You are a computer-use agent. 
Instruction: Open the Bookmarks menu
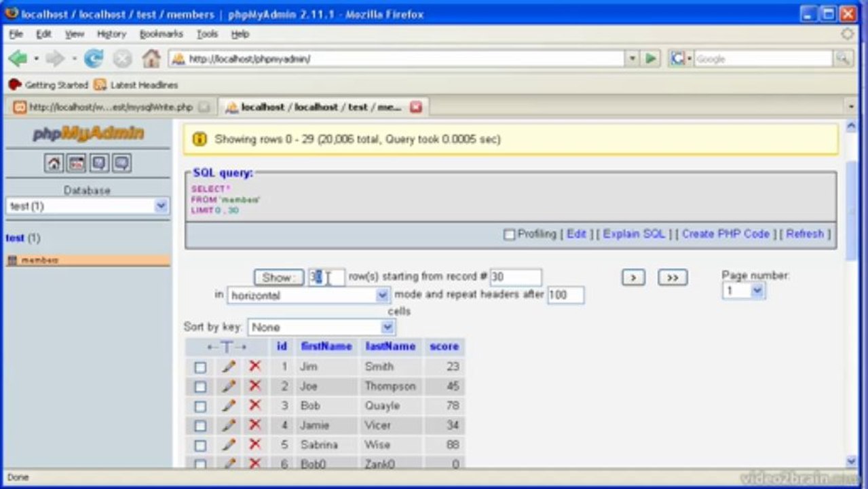pos(162,34)
